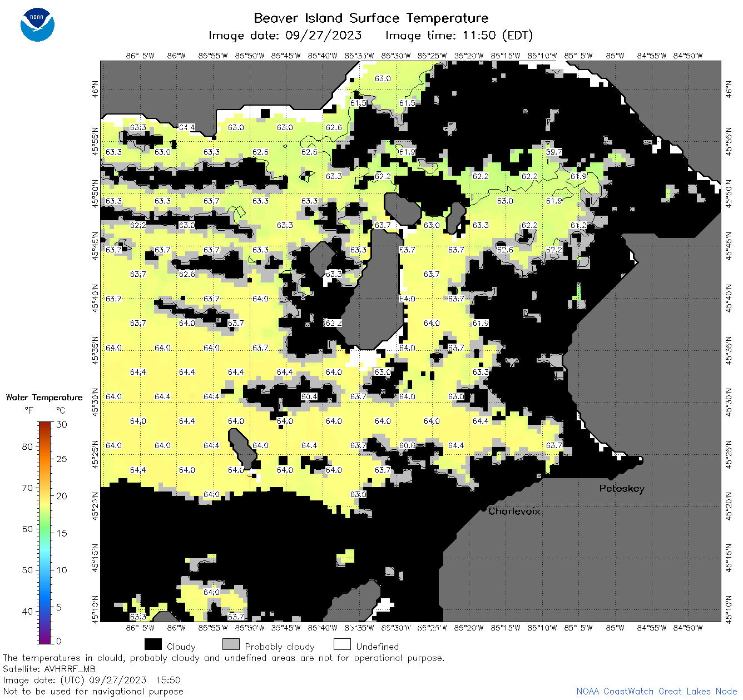Select the Beaver Island Surface Temperature title

[371, 18]
